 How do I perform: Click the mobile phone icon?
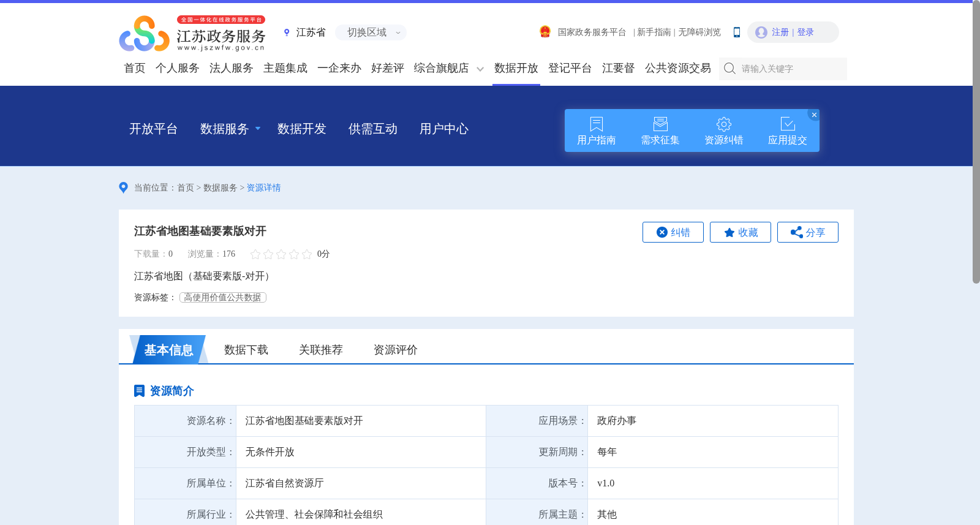point(737,32)
